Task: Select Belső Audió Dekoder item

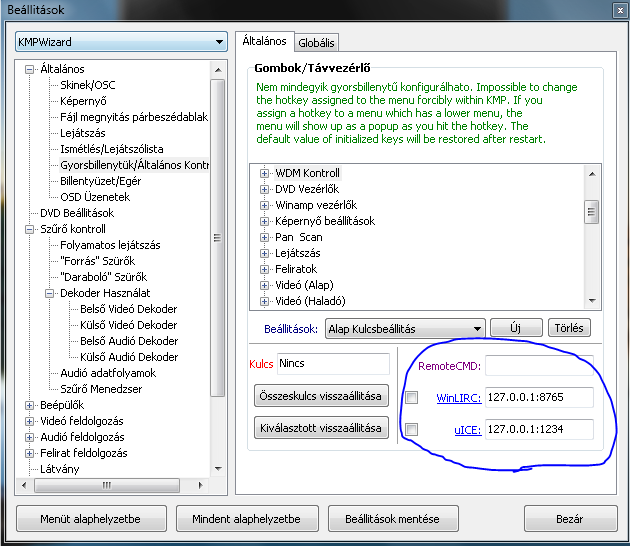Action: (x=129, y=342)
